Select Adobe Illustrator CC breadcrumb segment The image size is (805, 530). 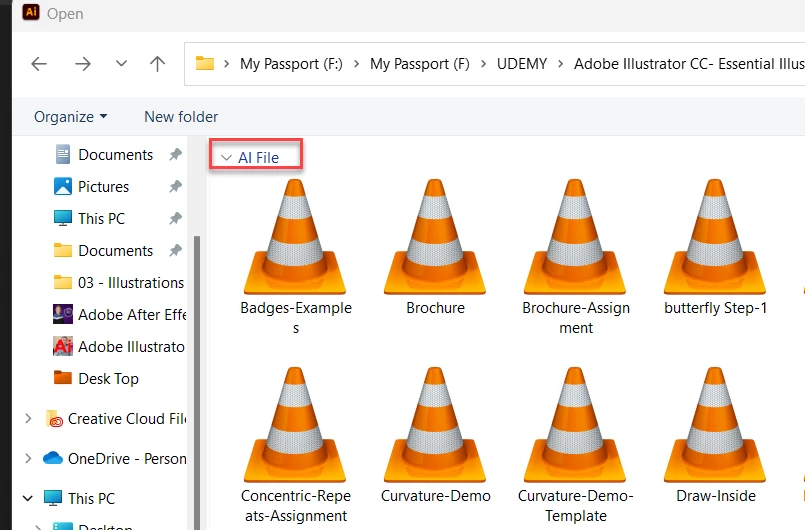[689, 64]
